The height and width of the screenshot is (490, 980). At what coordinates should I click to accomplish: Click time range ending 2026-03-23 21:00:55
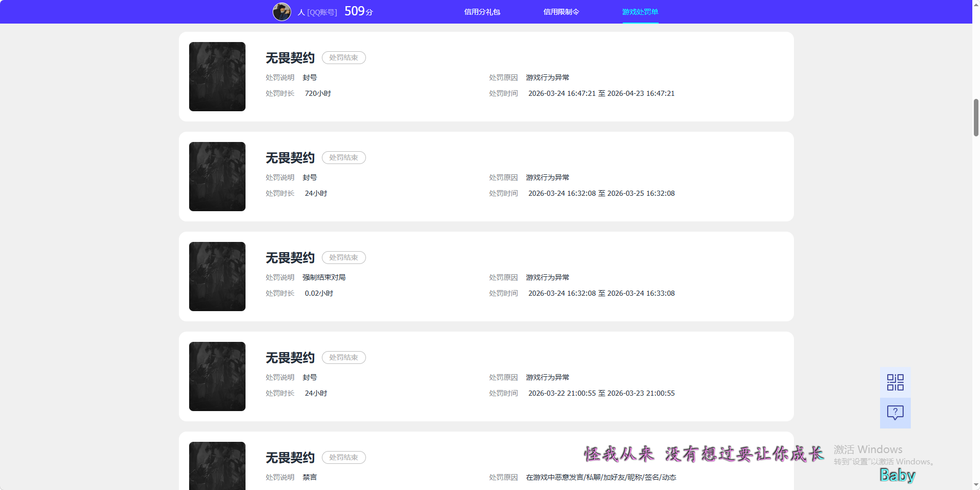point(601,393)
